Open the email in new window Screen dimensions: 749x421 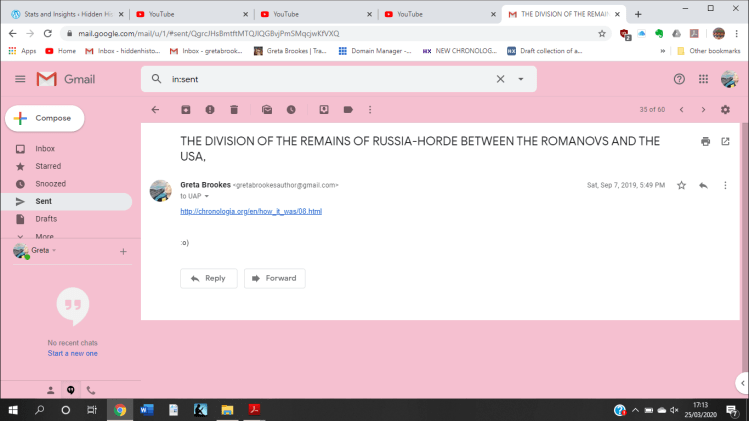725,141
